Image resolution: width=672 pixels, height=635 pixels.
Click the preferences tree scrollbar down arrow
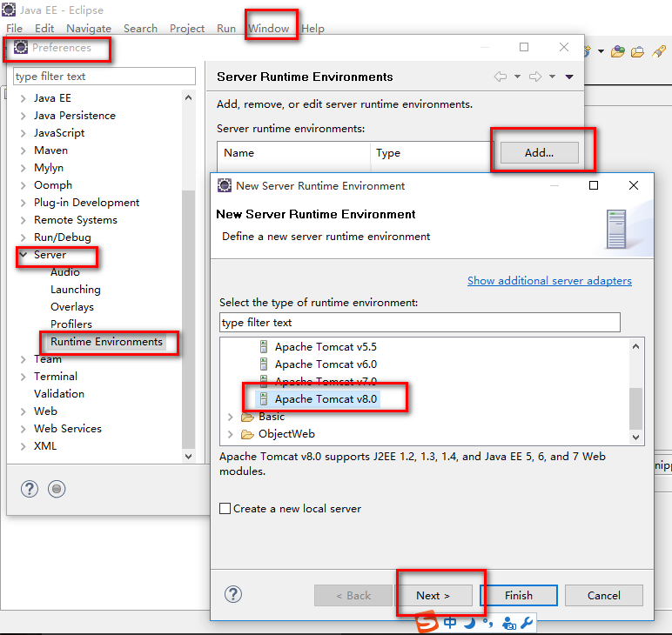(188, 456)
